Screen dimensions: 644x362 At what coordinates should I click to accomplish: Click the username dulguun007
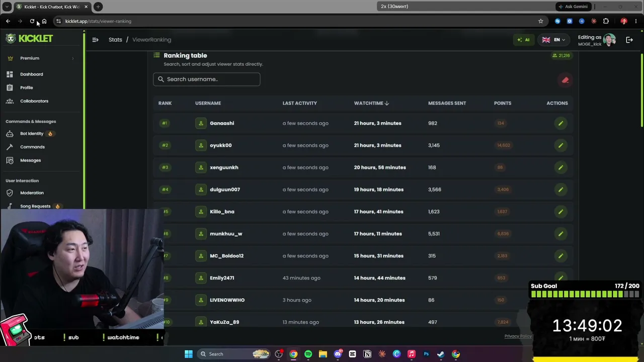pos(225,190)
